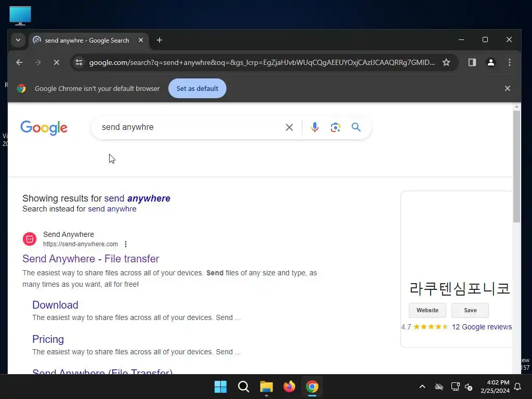Open Chrome side panel
532x399 pixels.
[472, 62]
